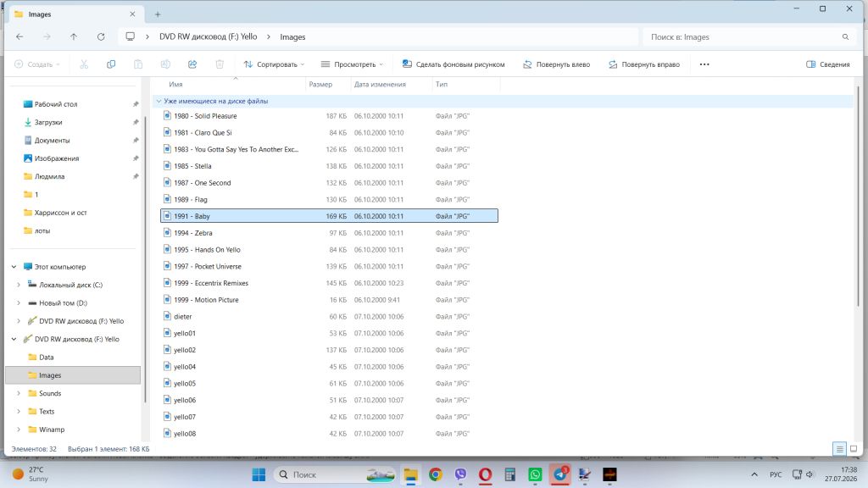The width and height of the screenshot is (868, 488).
Task: Open the Сортировать sort dropdown
Action: 274,64
